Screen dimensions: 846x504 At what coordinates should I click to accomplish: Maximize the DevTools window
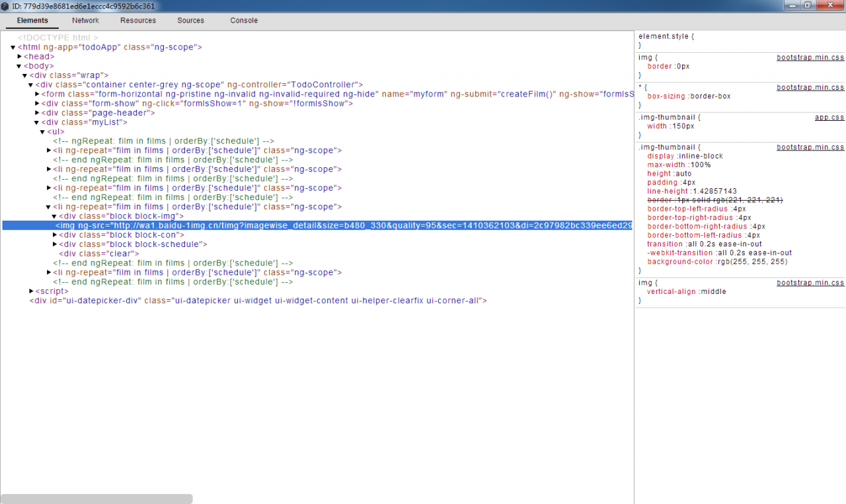[807, 5]
